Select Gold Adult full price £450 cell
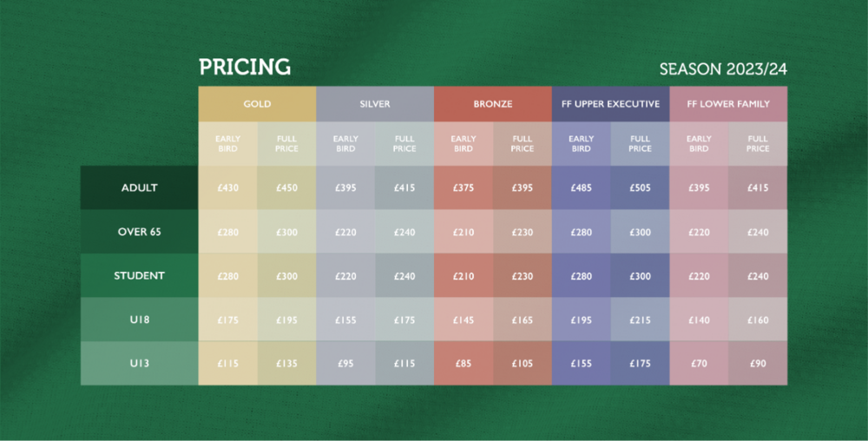The width and height of the screenshot is (868, 441). (286, 188)
